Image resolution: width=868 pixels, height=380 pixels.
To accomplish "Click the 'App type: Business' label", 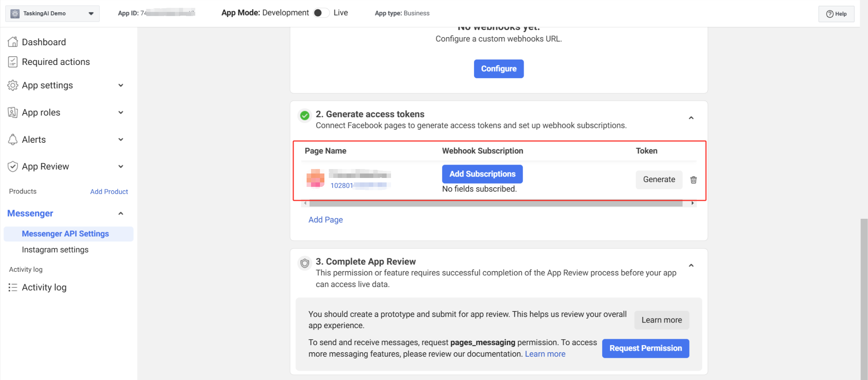I will 402,13.
